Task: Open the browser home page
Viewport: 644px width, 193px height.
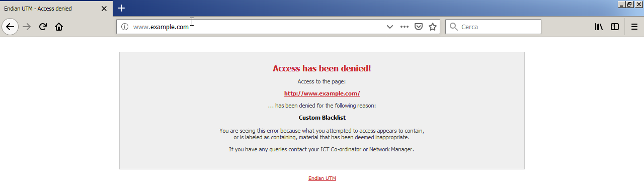Action: click(59, 27)
